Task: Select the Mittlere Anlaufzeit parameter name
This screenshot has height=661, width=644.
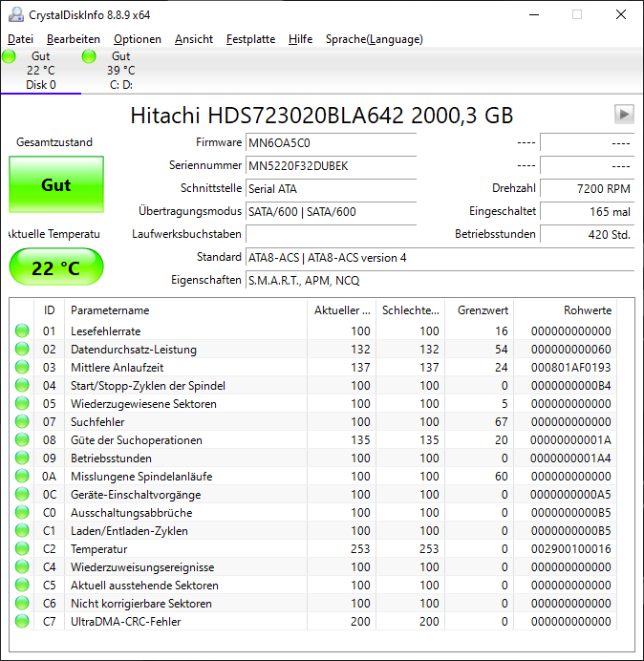Action: [117, 368]
